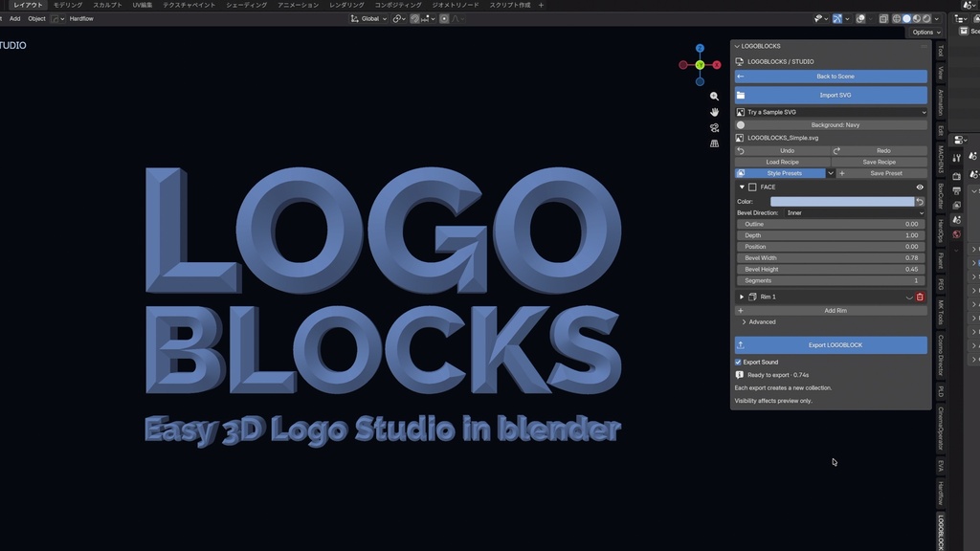Open Style Presets dropdown arrow
Screen dimensions: 980x551
831,173
